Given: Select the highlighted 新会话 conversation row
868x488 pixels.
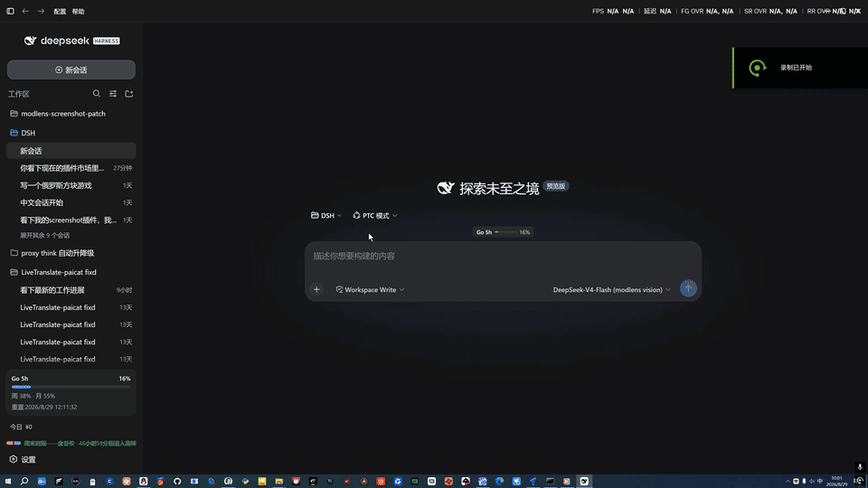Looking at the screenshot, I should tap(71, 151).
